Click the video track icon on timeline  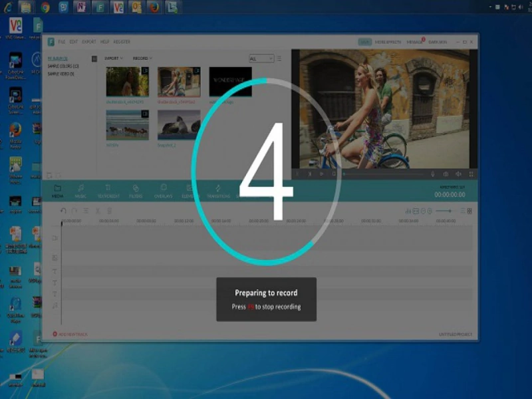pyautogui.click(x=55, y=238)
